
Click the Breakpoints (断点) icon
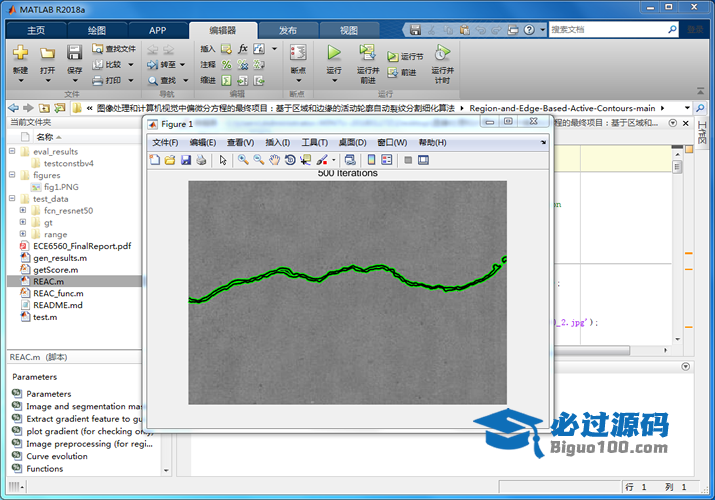297,53
